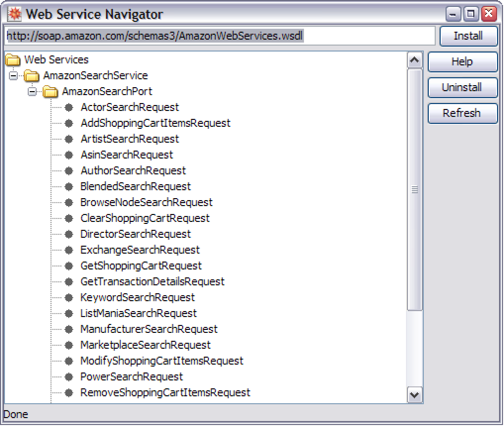Click the WSDL URL input field
This screenshot has height=426, width=504.
(220, 36)
